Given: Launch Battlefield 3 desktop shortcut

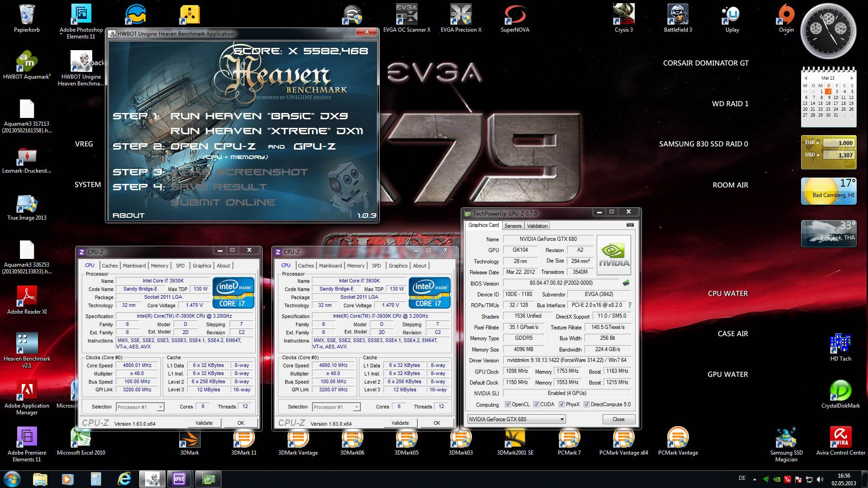Looking at the screenshot, I should [678, 18].
